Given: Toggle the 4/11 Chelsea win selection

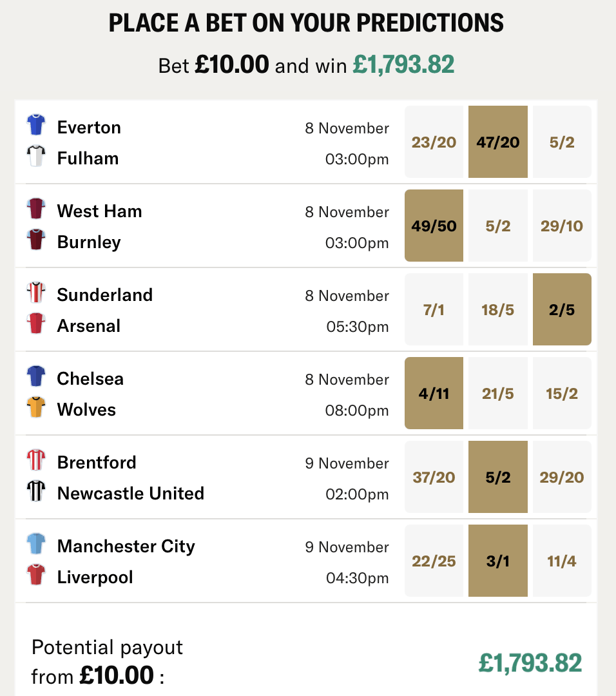Looking at the screenshot, I should [x=434, y=393].
